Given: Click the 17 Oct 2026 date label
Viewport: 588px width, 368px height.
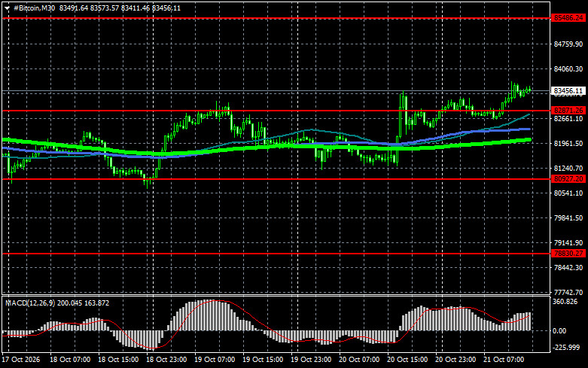Looking at the screenshot, I should coord(20,360).
